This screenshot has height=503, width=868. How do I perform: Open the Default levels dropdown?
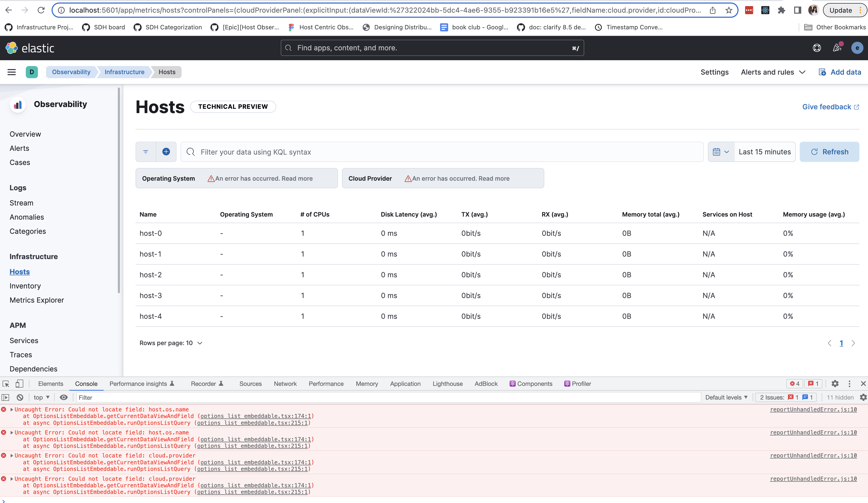tap(726, 397)
